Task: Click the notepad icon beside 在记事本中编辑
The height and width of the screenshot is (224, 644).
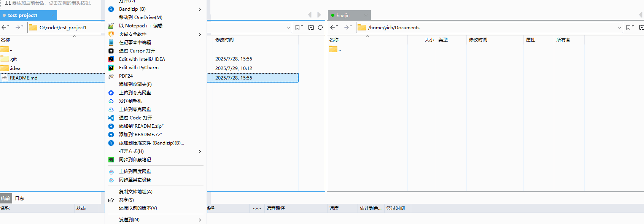Action: tap(111, 43)
